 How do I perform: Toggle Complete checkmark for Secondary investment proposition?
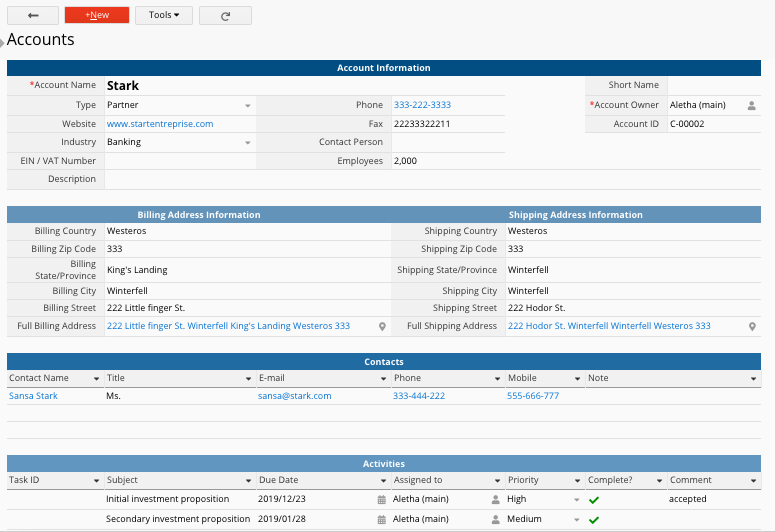[593, 519]
